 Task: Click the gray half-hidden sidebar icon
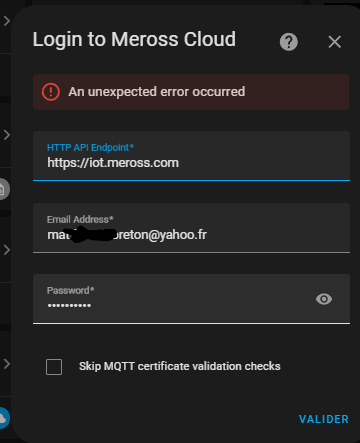coord(4,189)
